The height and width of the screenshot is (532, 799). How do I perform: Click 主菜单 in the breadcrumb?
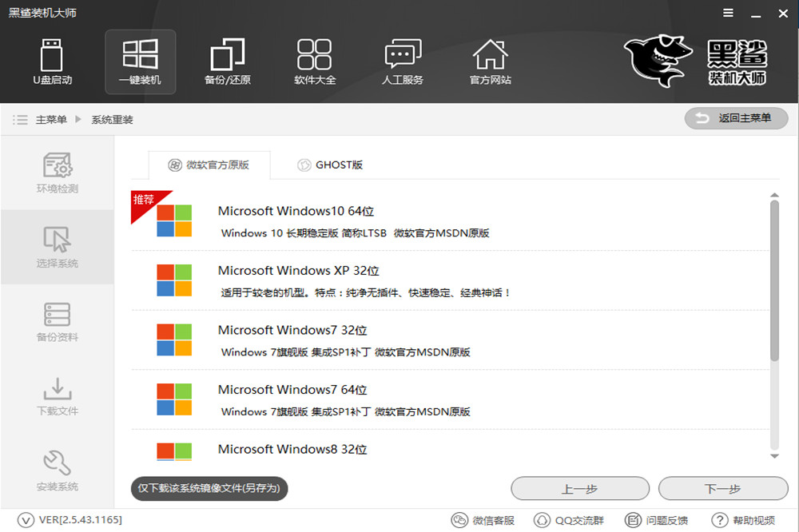coord(51,120)
